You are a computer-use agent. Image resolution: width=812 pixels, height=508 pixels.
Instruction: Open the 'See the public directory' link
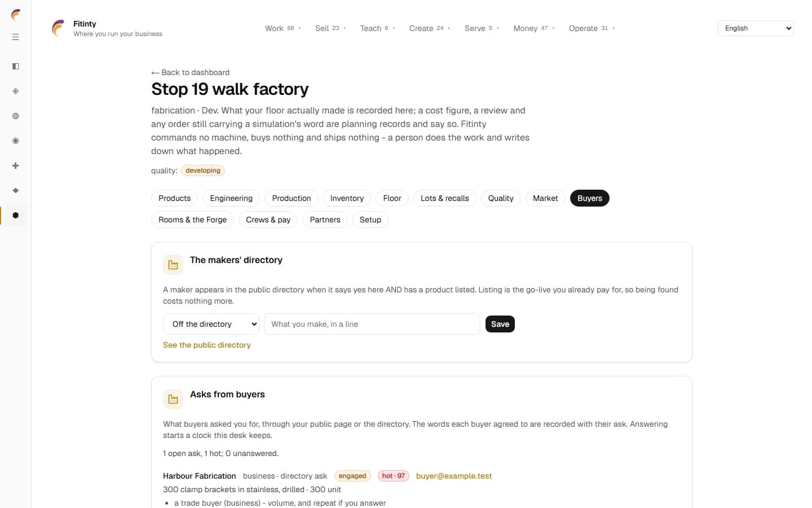click(x=207, y=345)
